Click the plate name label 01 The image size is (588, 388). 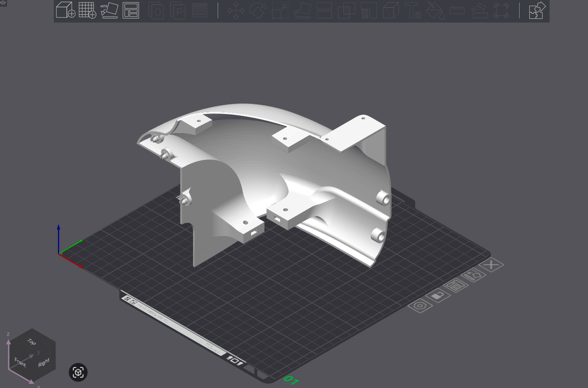click(291, 380)
